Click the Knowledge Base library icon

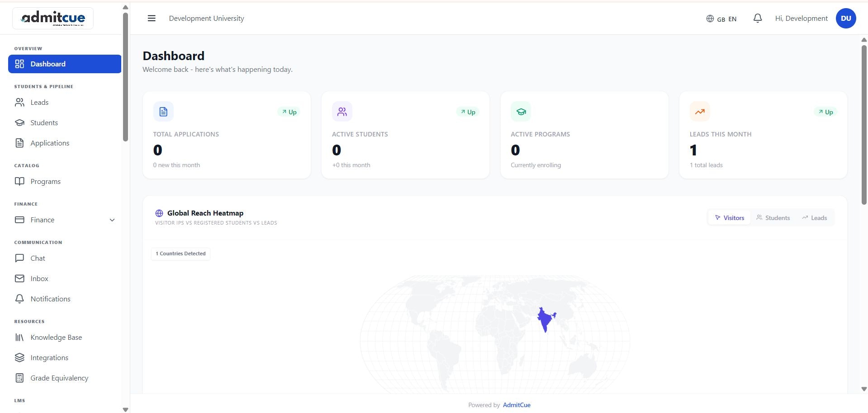[x=19, y=338]
